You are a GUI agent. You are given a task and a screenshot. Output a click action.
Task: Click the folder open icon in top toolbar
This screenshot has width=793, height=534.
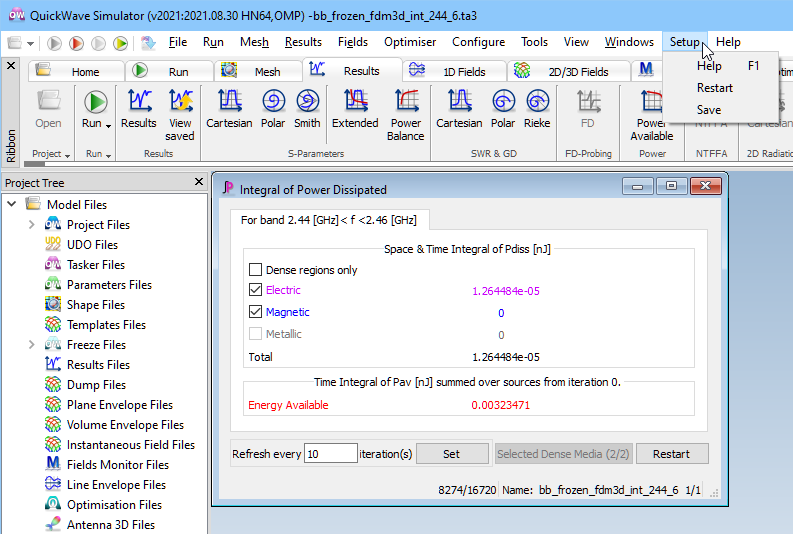click(15, 43)
